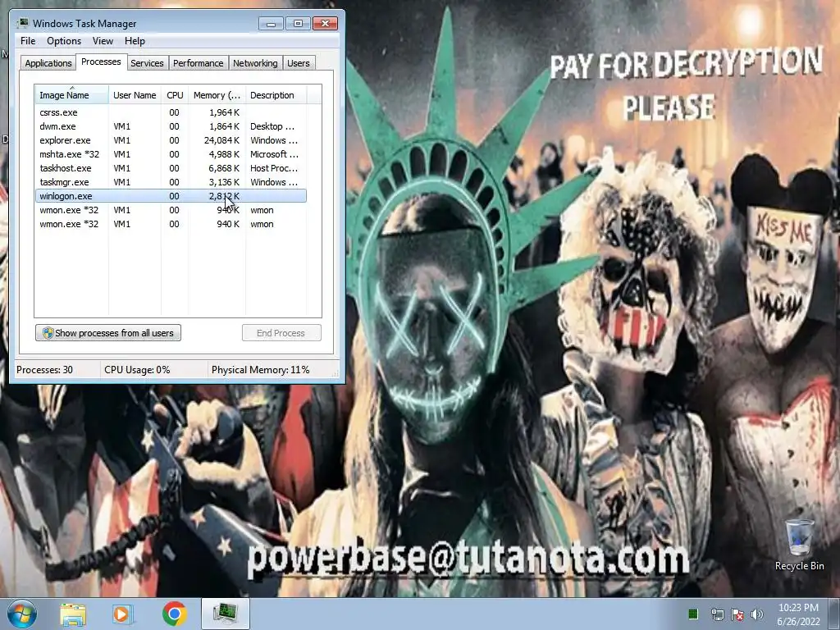840x630 pixels.
Task: Click Processes: 30 in the status bar
Action: point(44,370)
